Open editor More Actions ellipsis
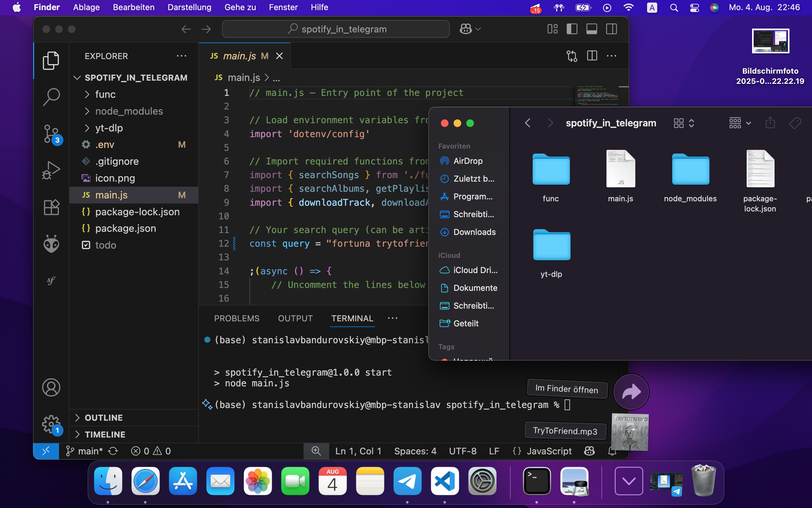This screenshot has height=508, width=812. tap(611, 56)
